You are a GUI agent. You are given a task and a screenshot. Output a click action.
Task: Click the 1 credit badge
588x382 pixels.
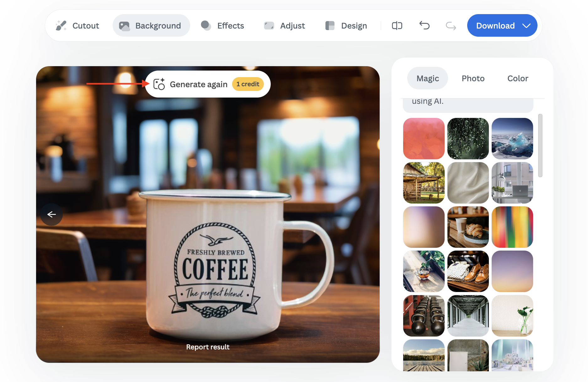pyautogui.click(x=248, y=84)
